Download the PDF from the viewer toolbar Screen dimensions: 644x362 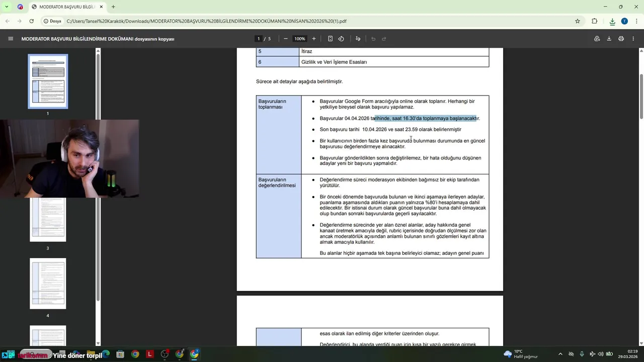point(609,39)
